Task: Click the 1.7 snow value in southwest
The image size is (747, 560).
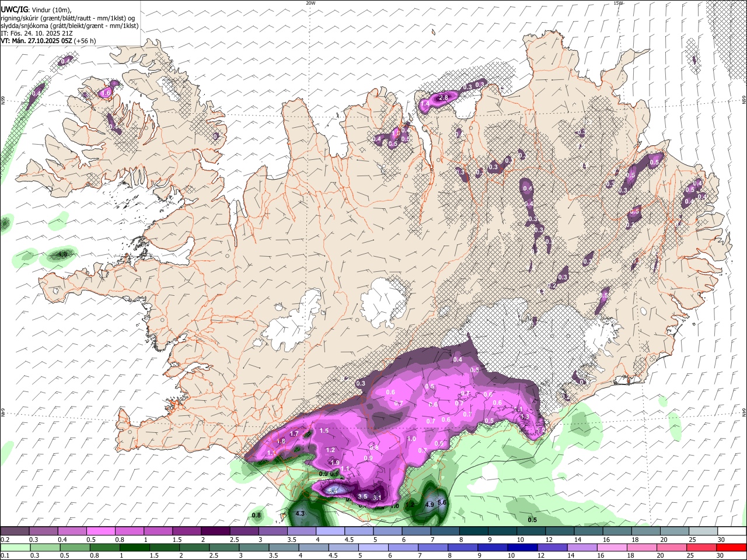Action: 294,433
